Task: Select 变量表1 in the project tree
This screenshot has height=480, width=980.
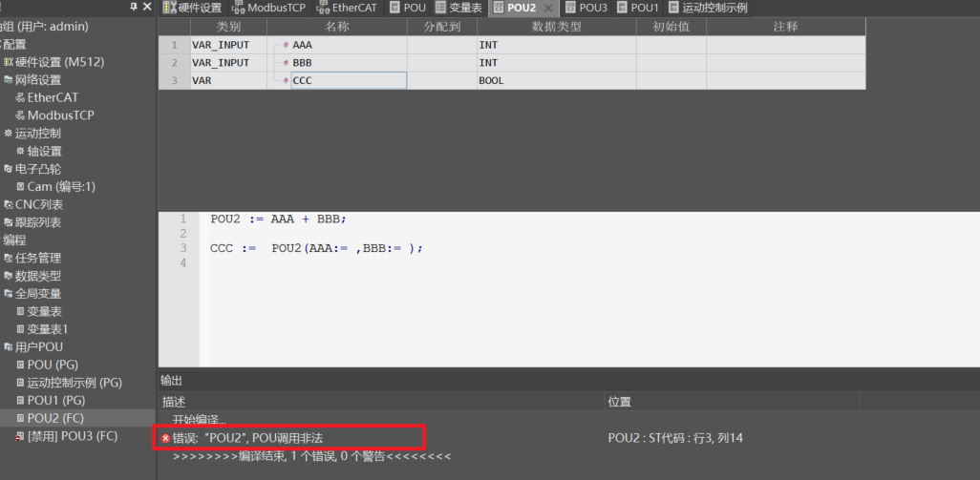Action: 47,329
